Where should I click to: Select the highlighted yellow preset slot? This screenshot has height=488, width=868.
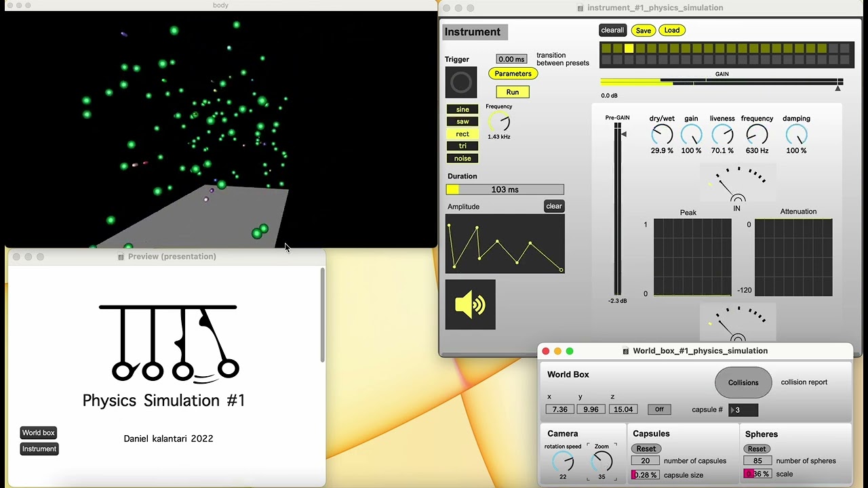tap(629, 48)
